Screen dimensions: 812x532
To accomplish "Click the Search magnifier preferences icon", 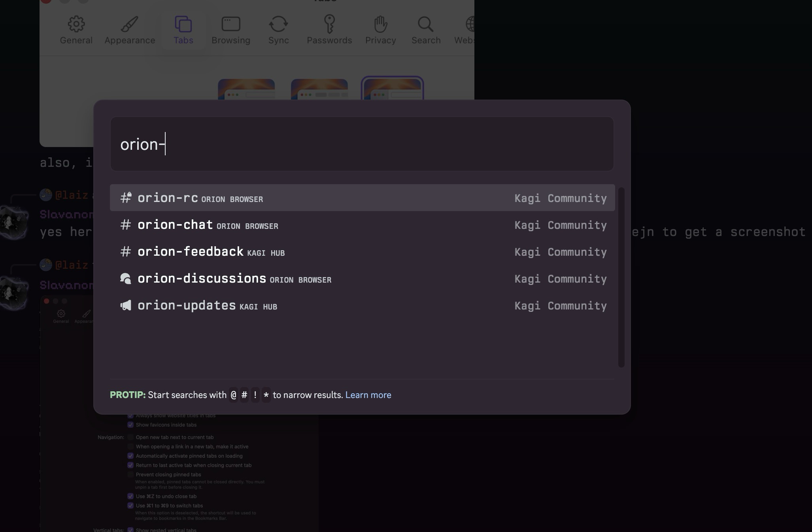I will click(x=425, y=25).
